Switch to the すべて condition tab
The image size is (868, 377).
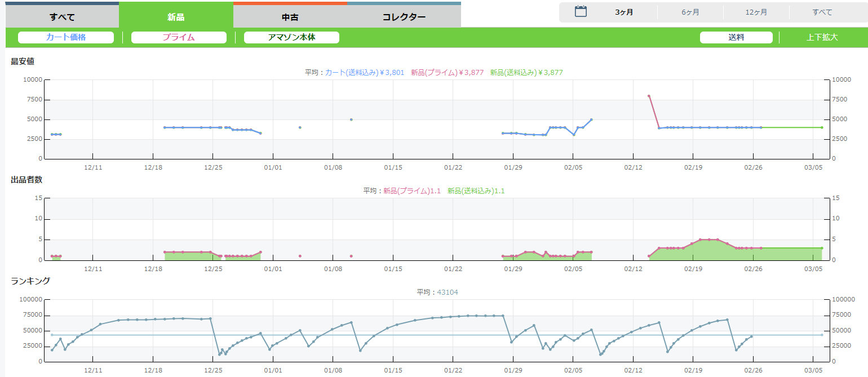(62, 17)
